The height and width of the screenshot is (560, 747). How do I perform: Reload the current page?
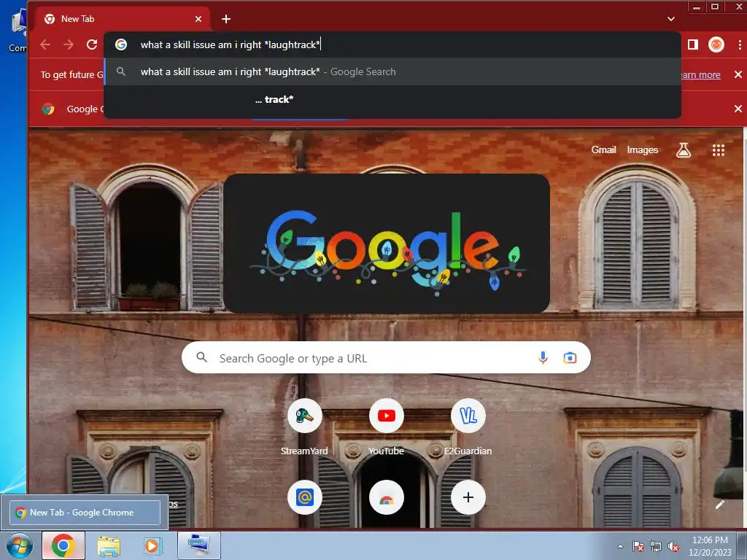pyautogui.click(x=92, y=44)
